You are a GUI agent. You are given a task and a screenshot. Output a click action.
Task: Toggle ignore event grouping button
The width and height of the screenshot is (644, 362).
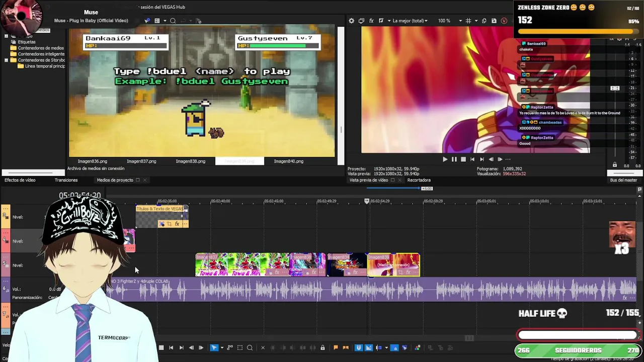(x=405, y=347)
